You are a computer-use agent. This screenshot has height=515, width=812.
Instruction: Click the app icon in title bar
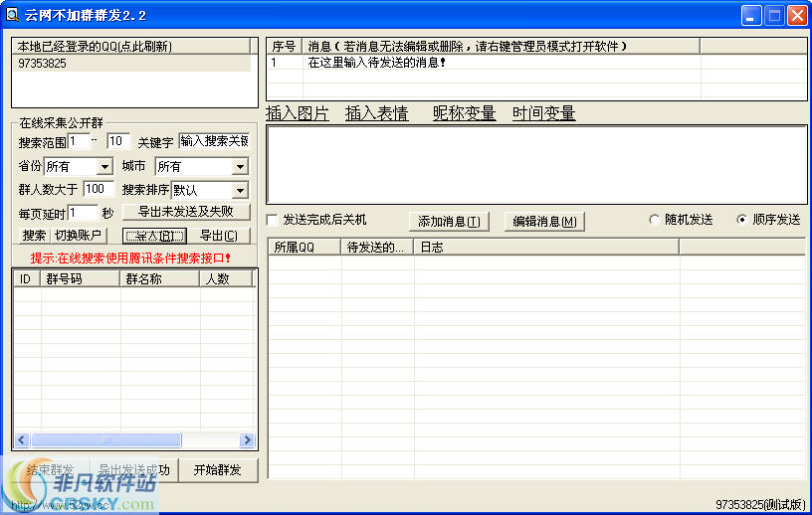[x=11, y=15]
